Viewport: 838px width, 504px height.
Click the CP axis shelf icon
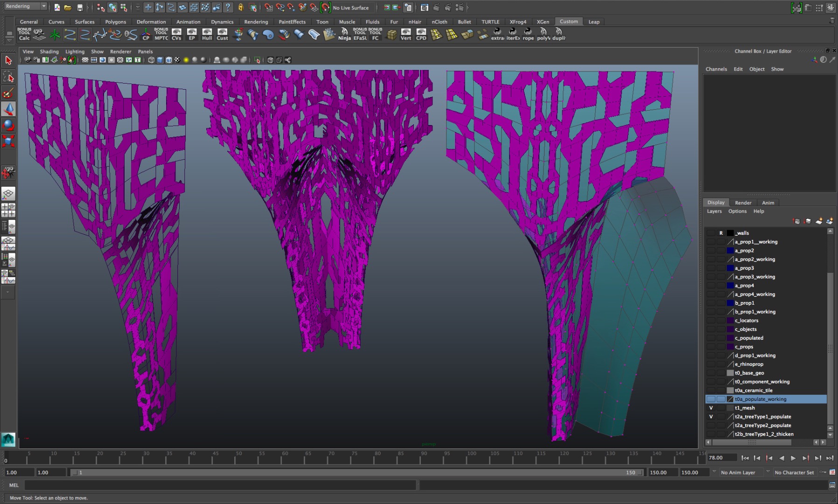[146, 34]
